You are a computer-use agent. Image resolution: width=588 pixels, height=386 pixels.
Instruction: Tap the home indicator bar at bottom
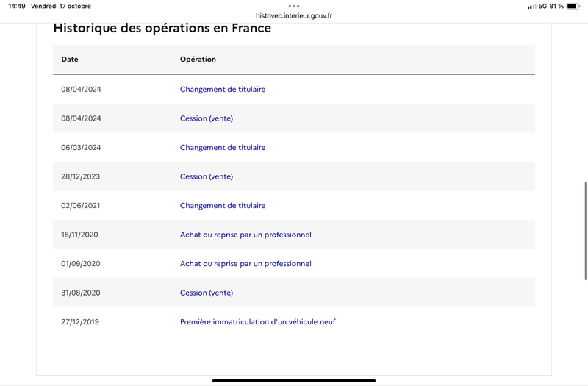pos(294,380)
